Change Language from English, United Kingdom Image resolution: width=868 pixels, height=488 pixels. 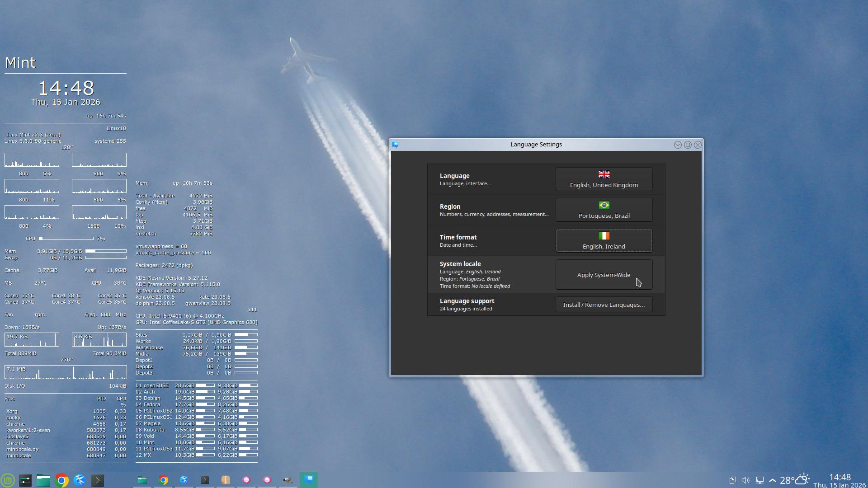click(604, 179)
